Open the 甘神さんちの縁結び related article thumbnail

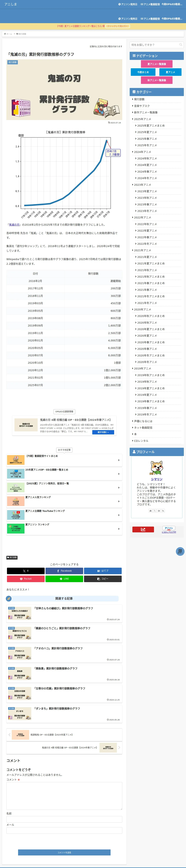click(x=20, y=614)
